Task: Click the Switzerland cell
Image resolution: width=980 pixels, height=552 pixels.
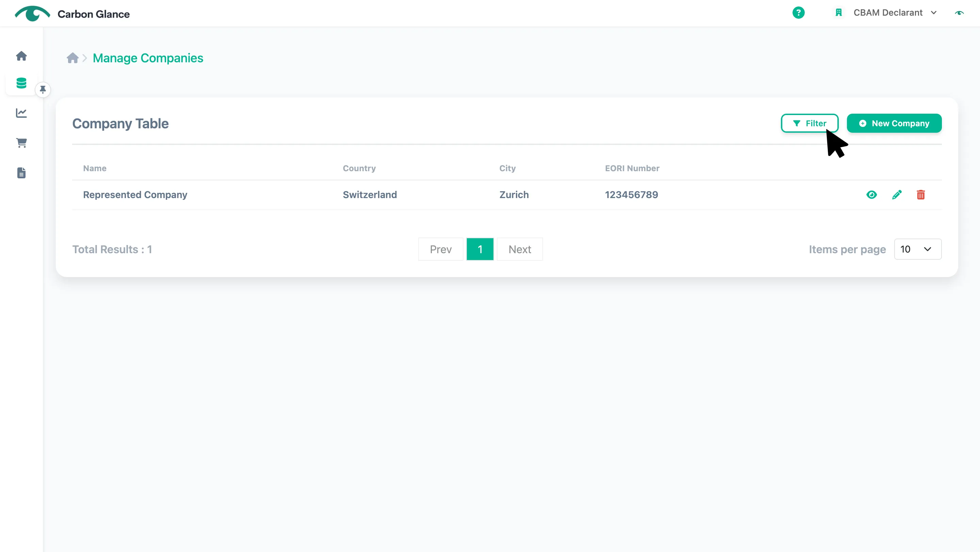Action: [370, 195]
